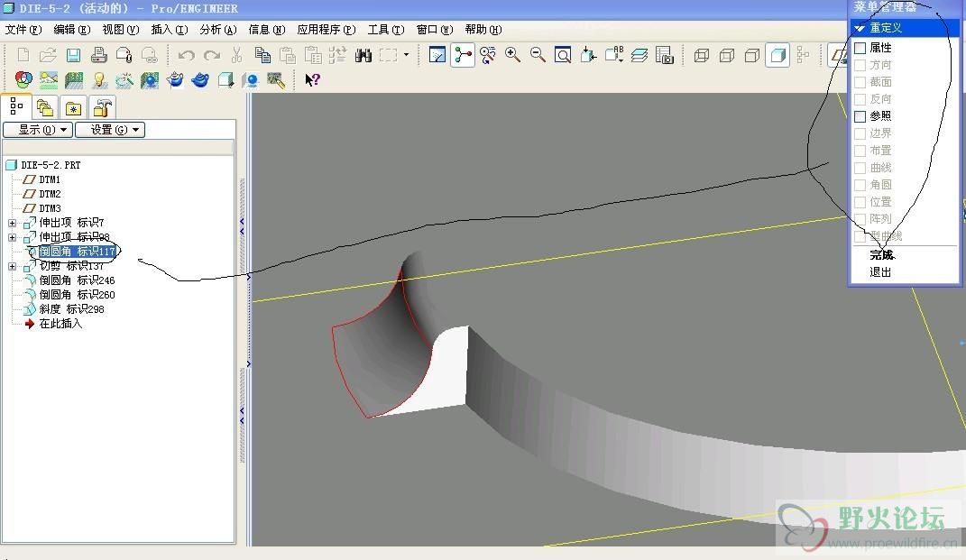The image size is (966, 560).
Task: Click the What's This help cursor icon
Action: point(312,79)
